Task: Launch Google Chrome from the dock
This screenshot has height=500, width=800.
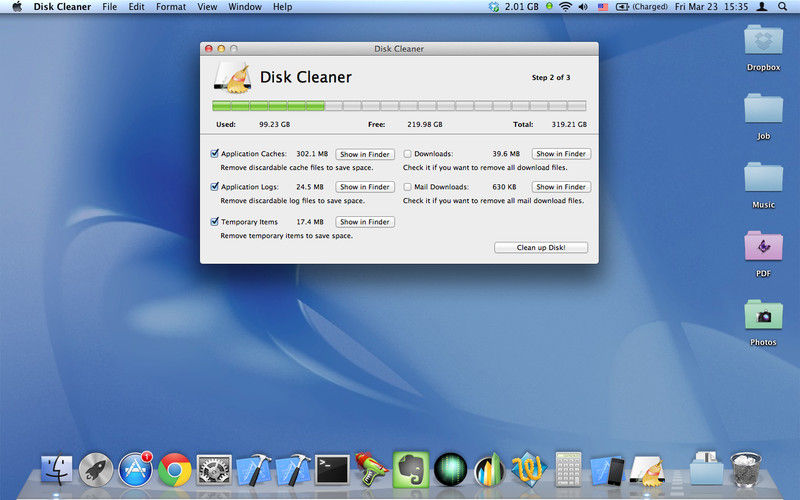Action: 174,469
